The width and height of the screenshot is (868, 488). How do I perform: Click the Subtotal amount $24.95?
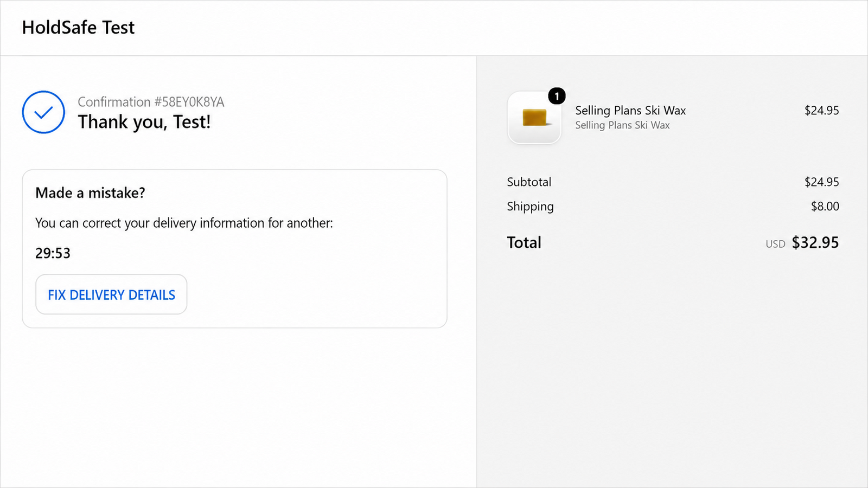(821, 182)
